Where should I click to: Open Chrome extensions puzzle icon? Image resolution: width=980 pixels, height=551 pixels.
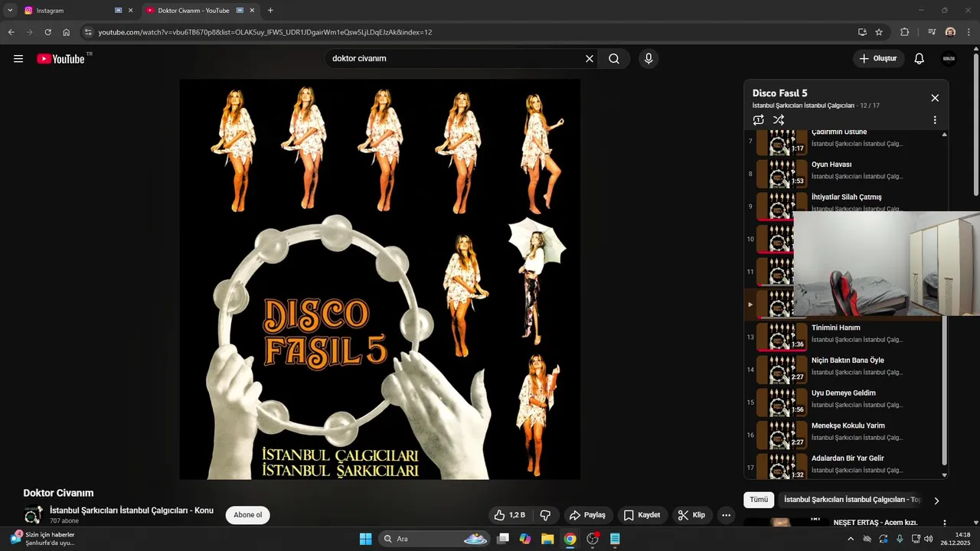(x=905, y=32)
